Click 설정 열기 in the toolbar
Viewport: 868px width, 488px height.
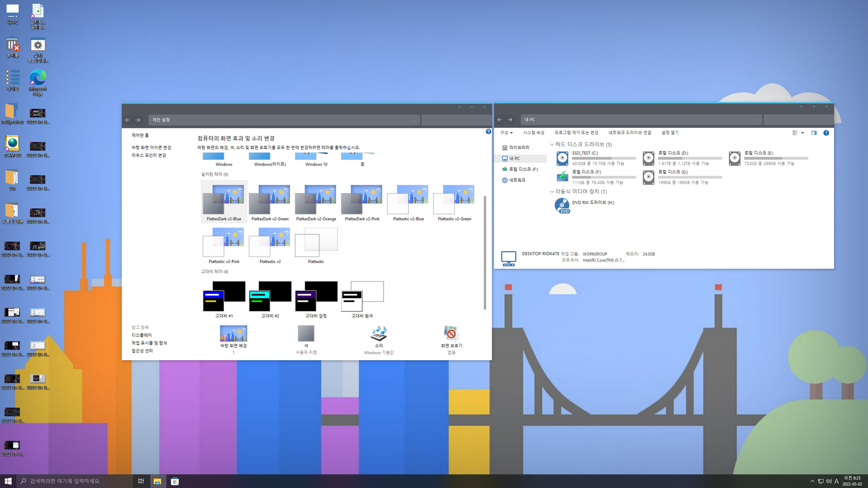coord(670,133)
